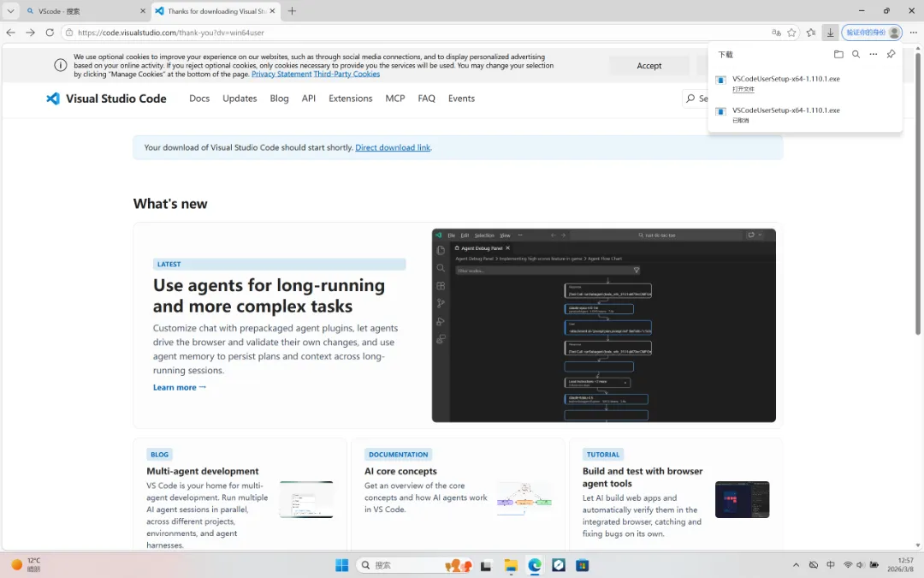The width and height of the screenshot is (924, 578).
Task: Switch the 中 input method indicator
Action: click(830, 565)
